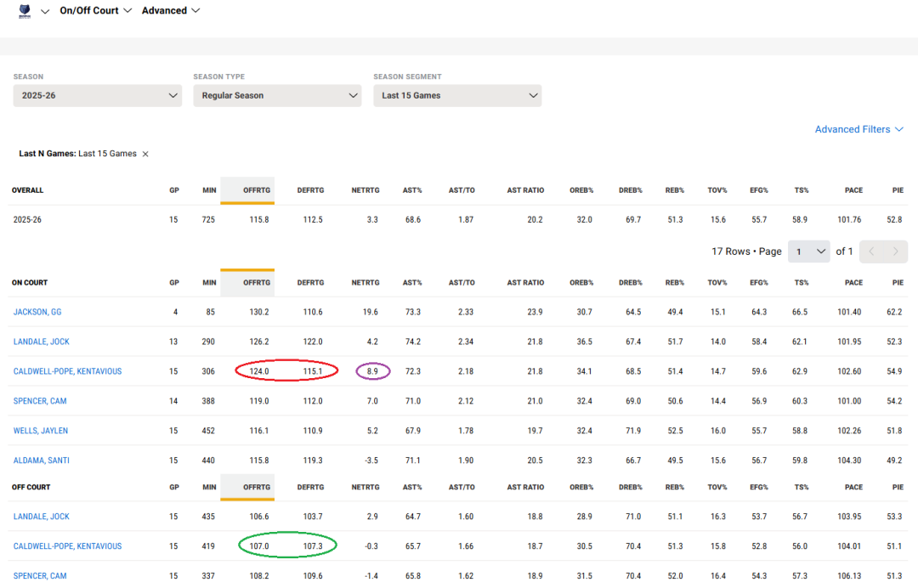Click the Memphis Grizzlies team logo
This screenshot has height=588, width=918.
click(x=24, y=11)
